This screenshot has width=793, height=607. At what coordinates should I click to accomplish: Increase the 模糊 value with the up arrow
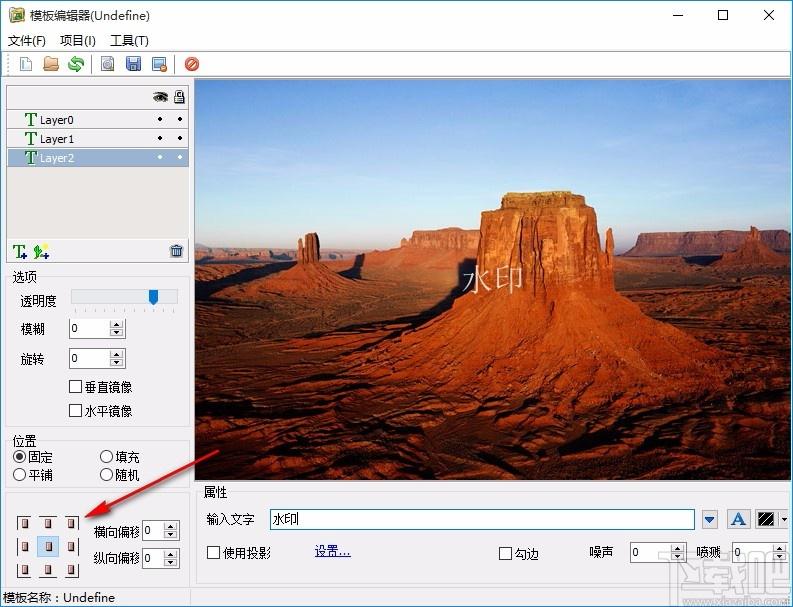117,325
